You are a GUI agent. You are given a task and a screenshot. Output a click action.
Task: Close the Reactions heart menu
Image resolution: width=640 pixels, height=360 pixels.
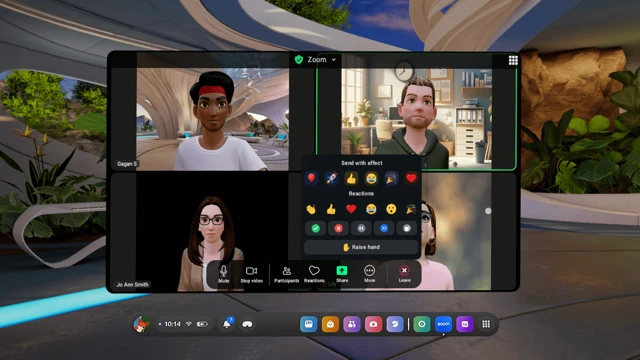coord(314,274)
